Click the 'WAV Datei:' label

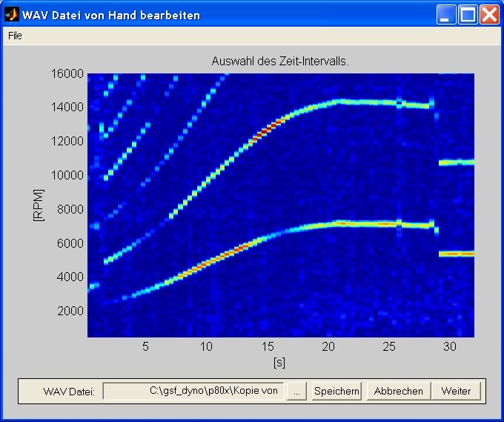(69, 392)
